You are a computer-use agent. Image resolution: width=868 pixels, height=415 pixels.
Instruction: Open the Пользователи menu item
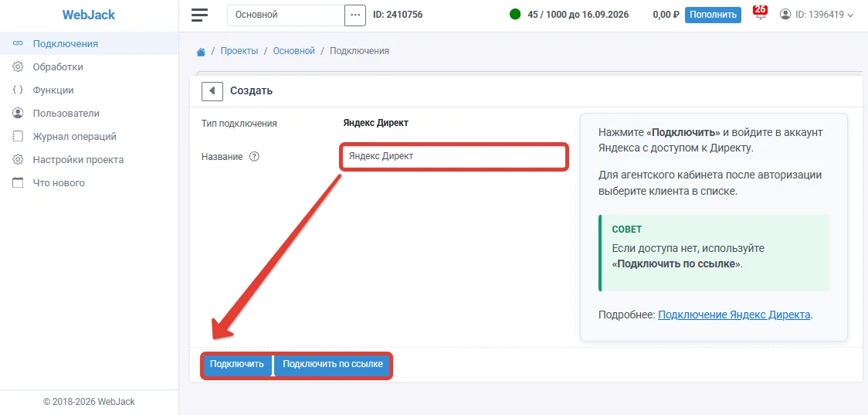pyautogui.click(x=89, y=114)
